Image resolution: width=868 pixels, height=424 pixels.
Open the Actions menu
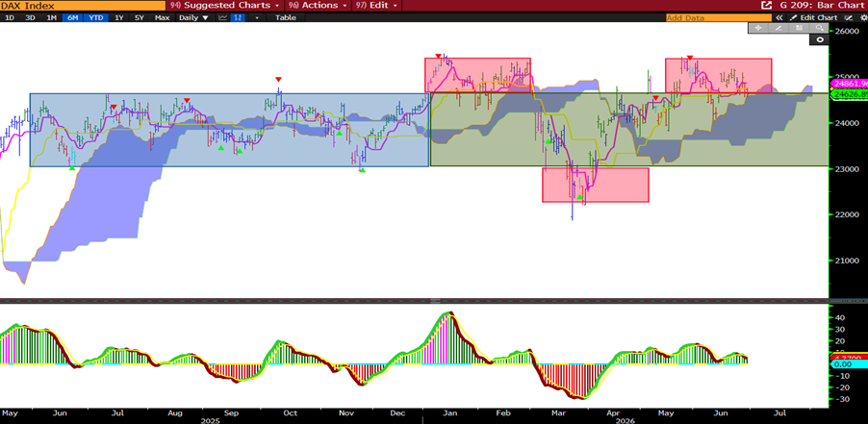point(318,6)
